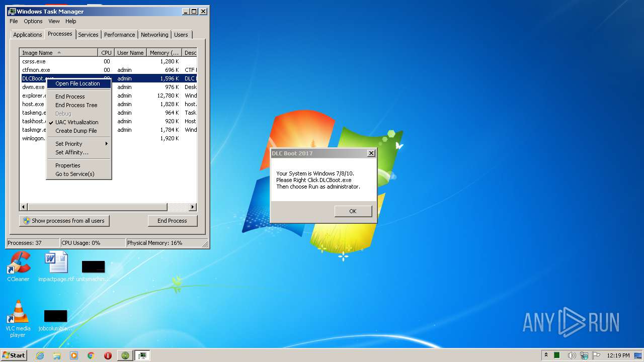Select the ctfmon.exe process row

click(108, 70)
